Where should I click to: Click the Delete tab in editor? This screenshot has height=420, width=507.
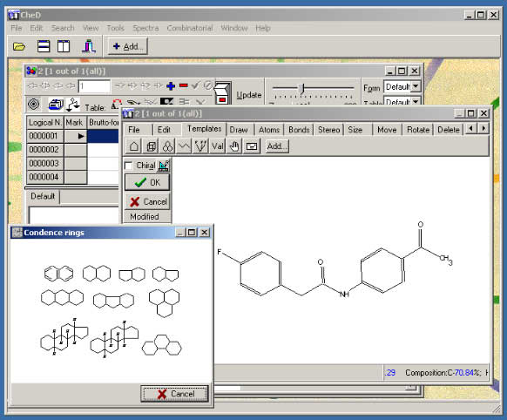[x=448, y=130]
